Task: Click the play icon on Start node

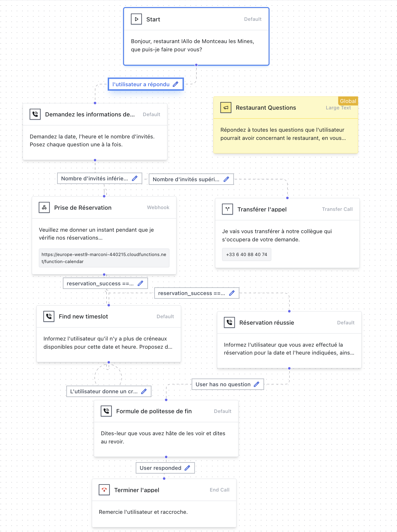Action: 136,19
